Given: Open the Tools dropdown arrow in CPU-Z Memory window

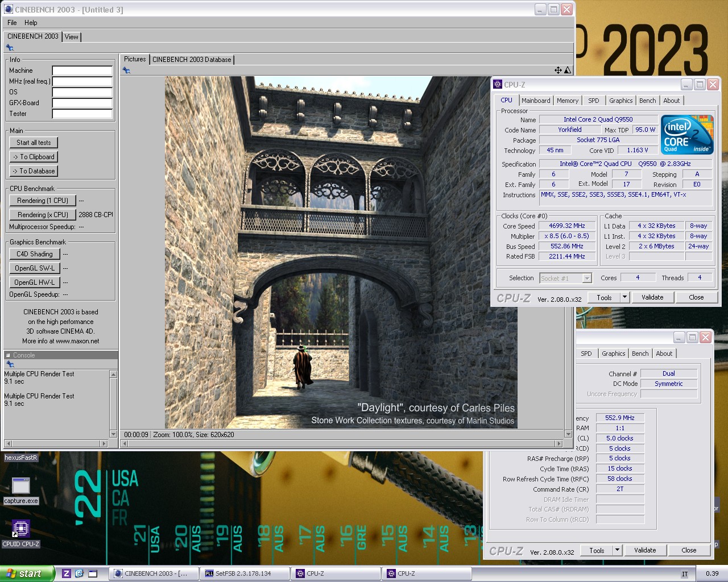Looking at the screenshot, I should click(x=617, y=550).
